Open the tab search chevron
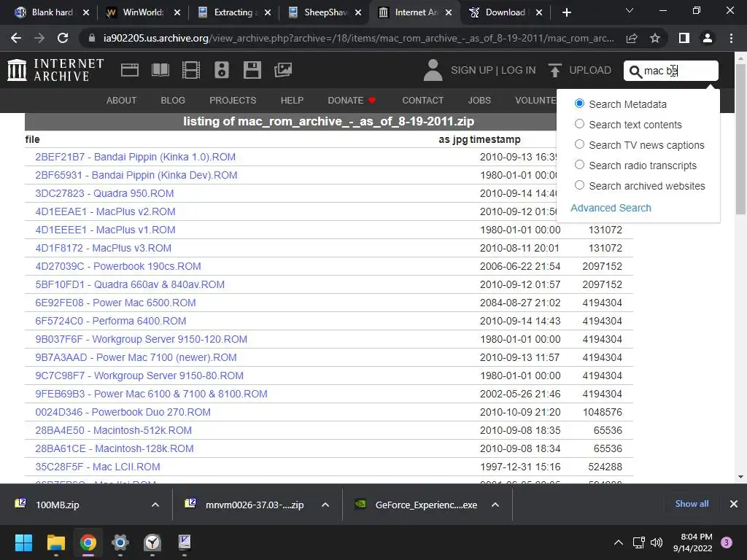The height and width of the screenshot is (560, 747). (x=630, y=10)
